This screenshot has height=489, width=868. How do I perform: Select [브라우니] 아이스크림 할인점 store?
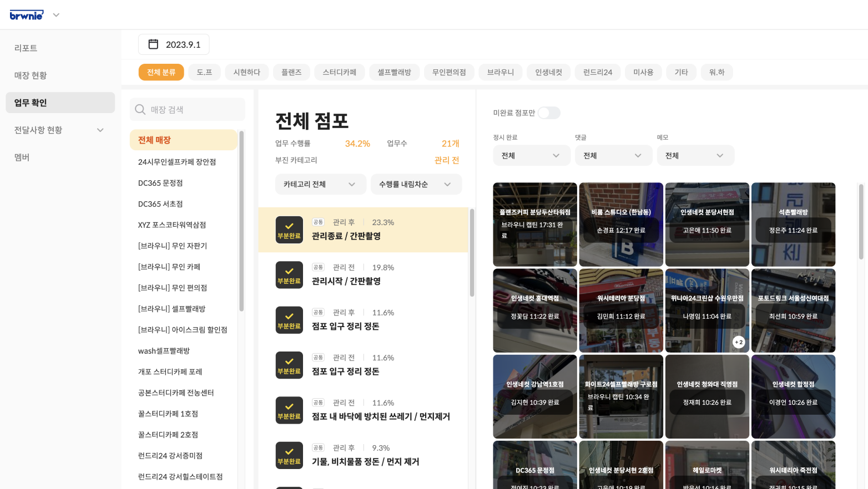(183, 330)
